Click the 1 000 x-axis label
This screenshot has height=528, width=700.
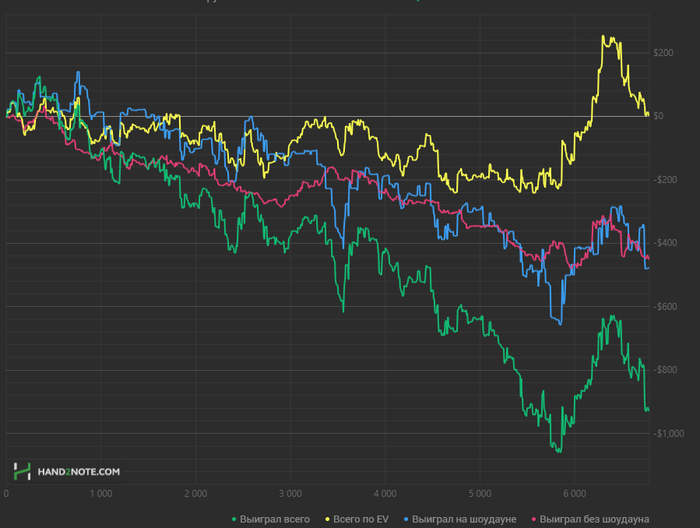[101, 494]
